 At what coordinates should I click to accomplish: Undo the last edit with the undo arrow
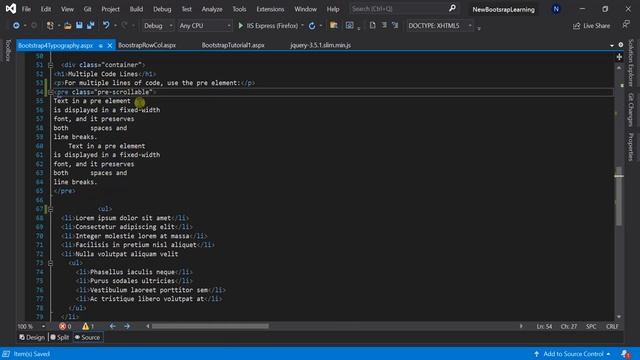tap(106, 26)
